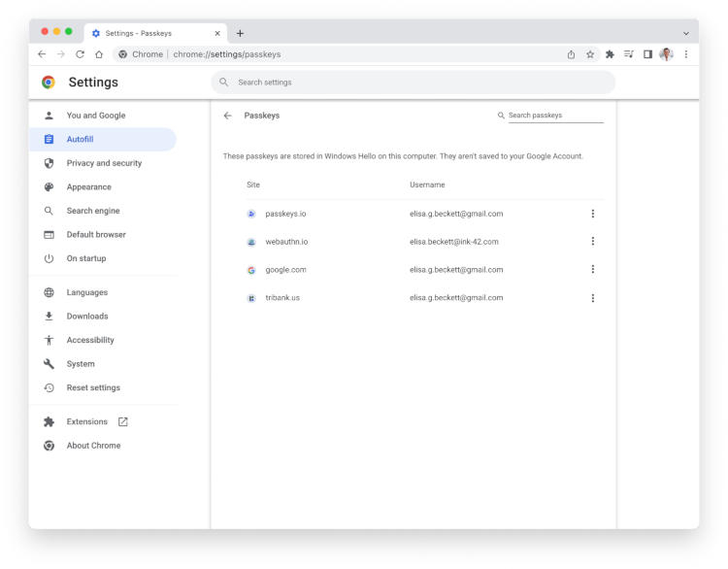Open Chrome's three-dot menu

click(685, 54)
